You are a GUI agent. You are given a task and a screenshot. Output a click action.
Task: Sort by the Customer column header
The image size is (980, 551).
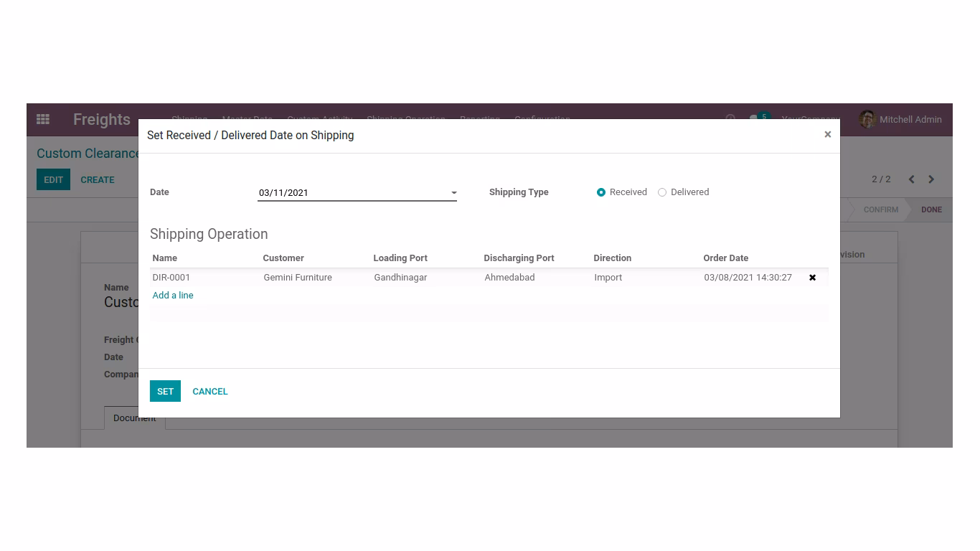coord(283,258)
